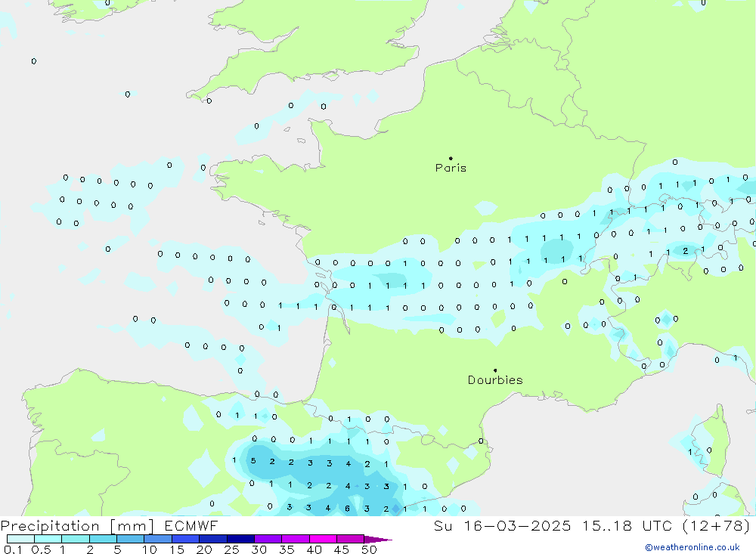Viewport: 756px width, 554px height.
Task: Click the legend value label 20
Action: [x=204, y=549]
